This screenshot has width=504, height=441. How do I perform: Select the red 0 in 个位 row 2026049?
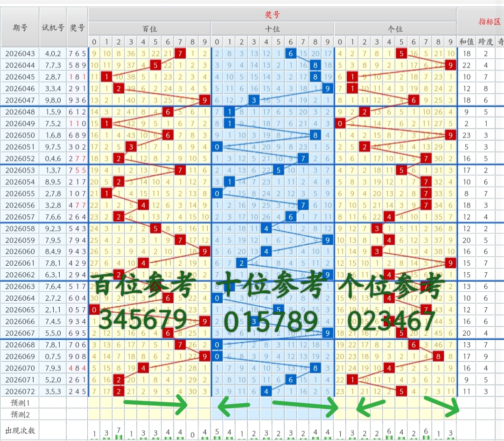coord(339,123)
